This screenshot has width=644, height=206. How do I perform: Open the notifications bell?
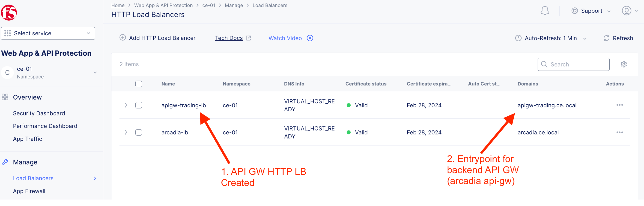tap(545, 11)
